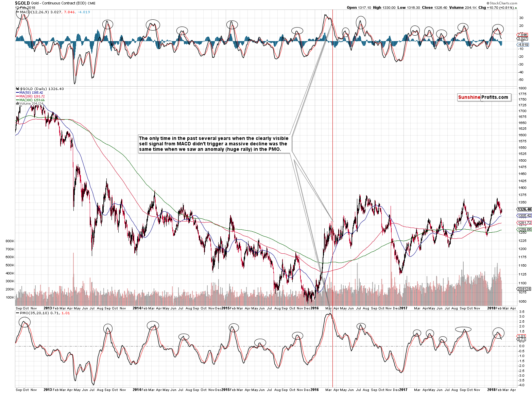Click the red MACD signal value 7.846

tap(69, 12)
